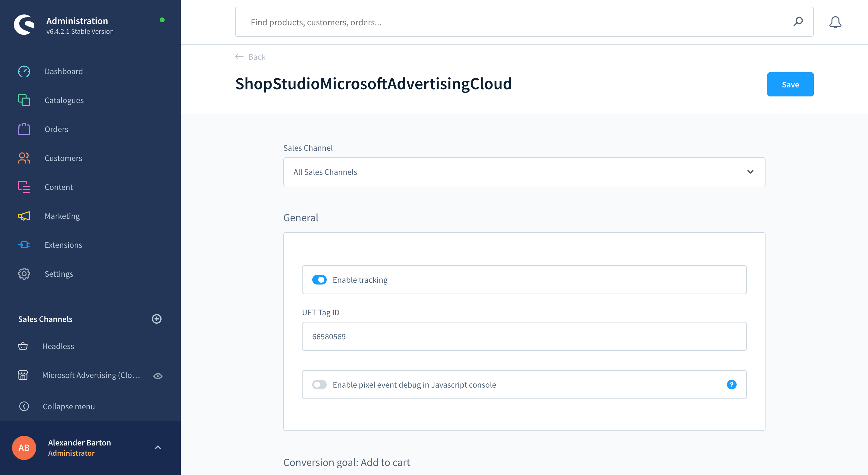Click the UET Tag ID input field
The width and height of the screenshot is (868, 475).
click(524, 336)
